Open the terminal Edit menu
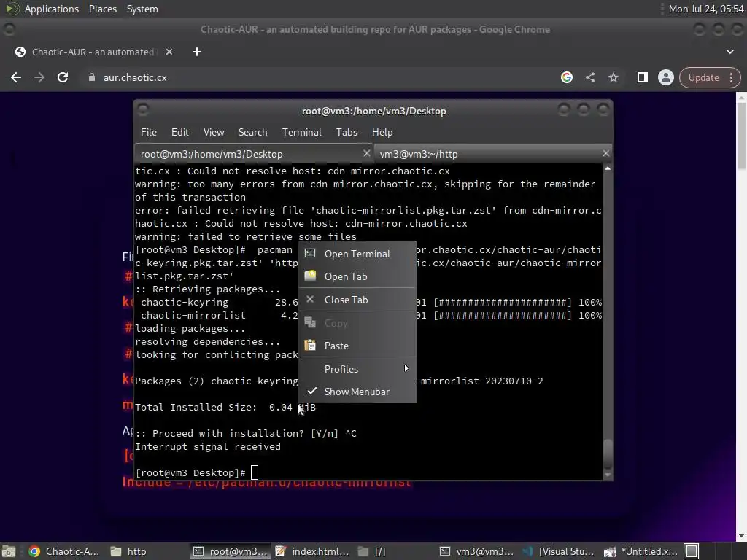Screen dimensions: 747x560 point(180,133)
